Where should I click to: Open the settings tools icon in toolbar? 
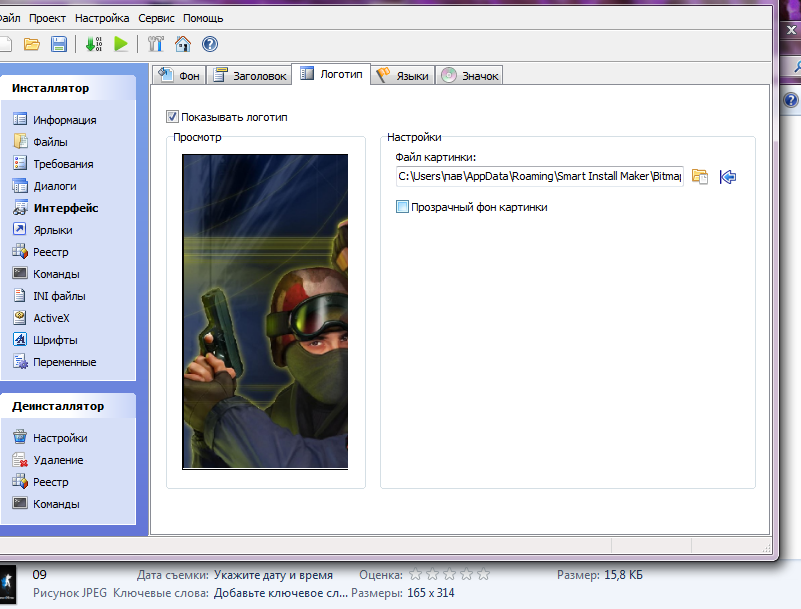pyautogui.click(x=156, y=44)
